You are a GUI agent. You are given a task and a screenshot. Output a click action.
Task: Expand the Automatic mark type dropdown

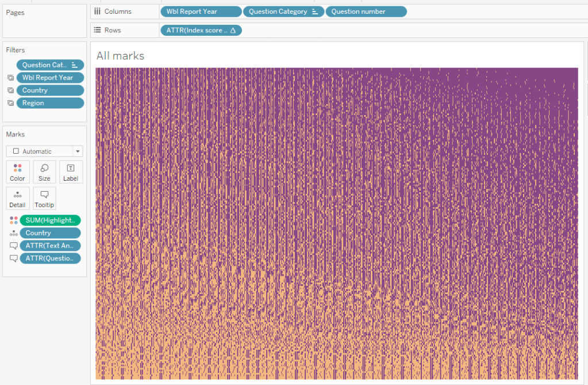(x=78, y=151)
